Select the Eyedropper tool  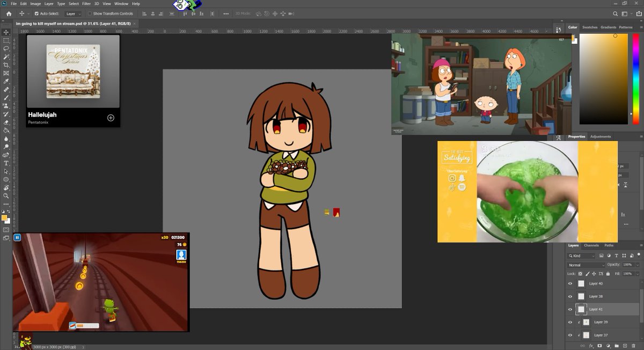6,81
